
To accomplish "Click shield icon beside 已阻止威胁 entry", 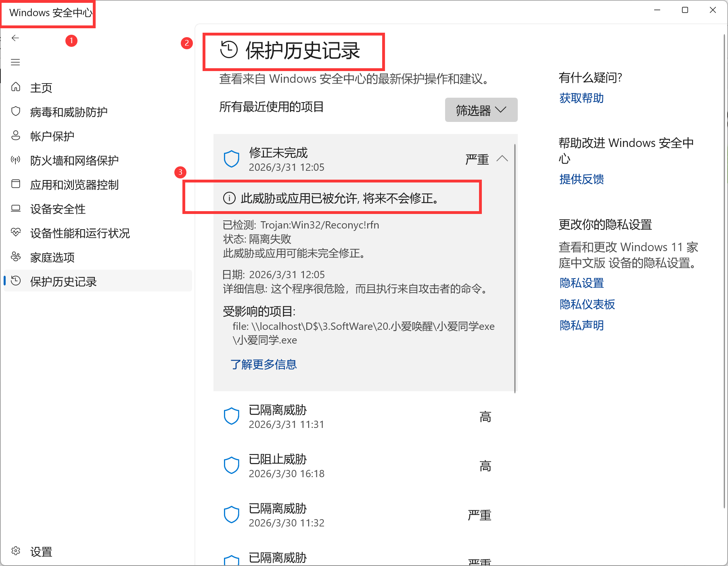I will point(232,465).
